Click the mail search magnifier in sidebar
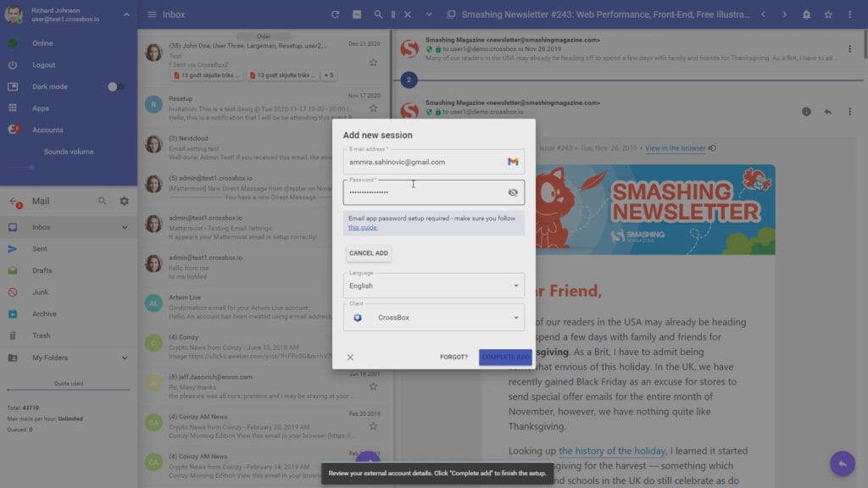868x488 pixels. click(103, 201)
